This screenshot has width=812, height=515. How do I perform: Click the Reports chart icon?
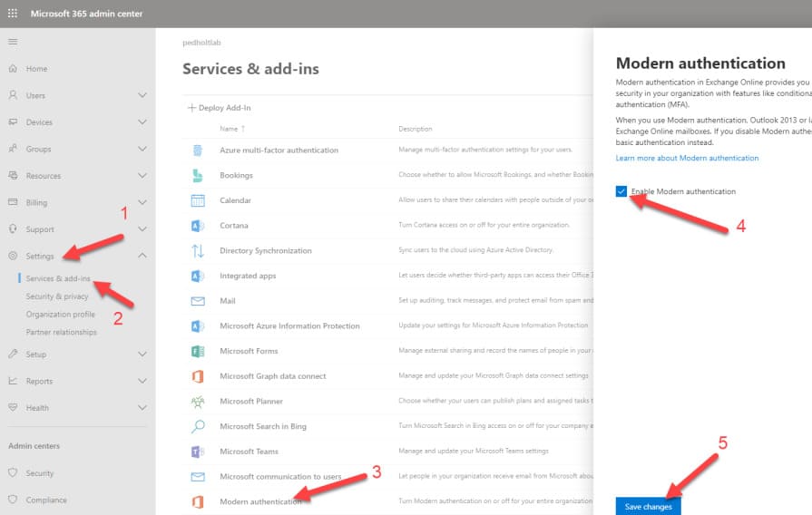tap(13, 381)
